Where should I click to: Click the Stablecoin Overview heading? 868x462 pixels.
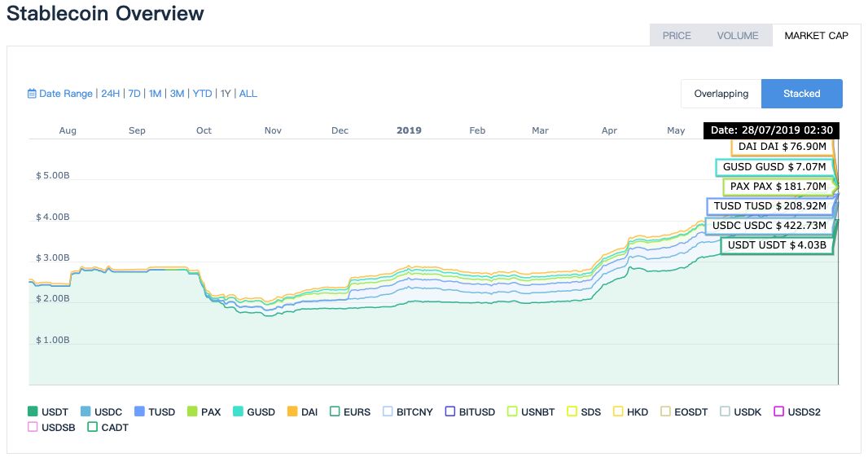[105, 13]
